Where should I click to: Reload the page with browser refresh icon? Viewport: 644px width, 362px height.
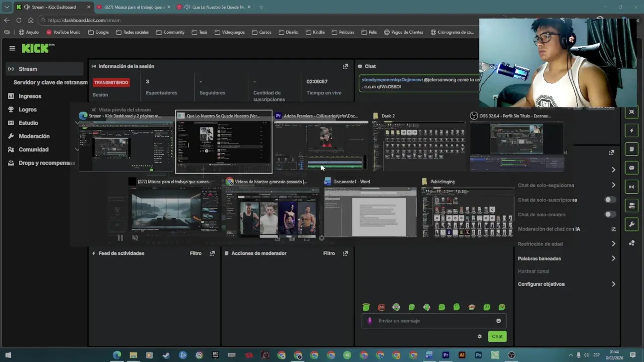tap(19, 20)
